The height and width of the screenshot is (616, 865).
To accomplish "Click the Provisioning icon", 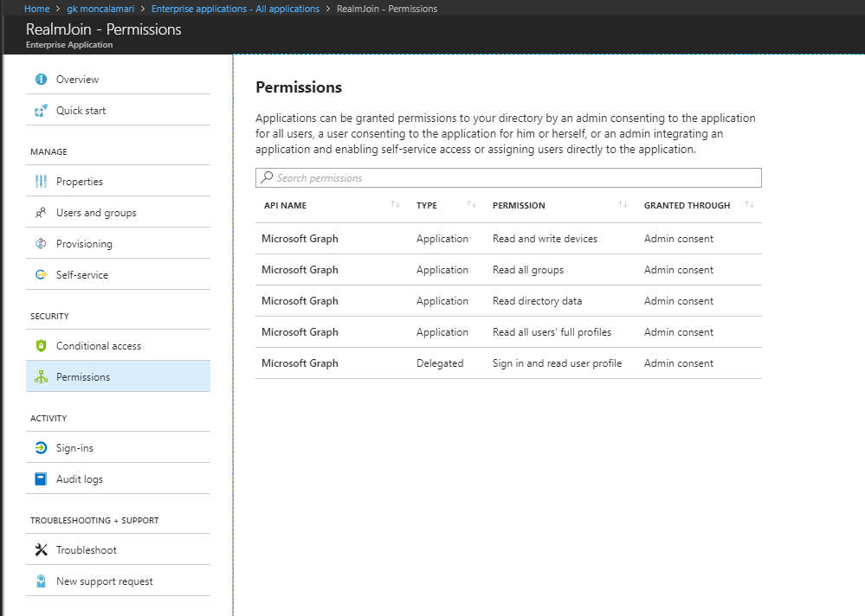I will pos(41,243).
